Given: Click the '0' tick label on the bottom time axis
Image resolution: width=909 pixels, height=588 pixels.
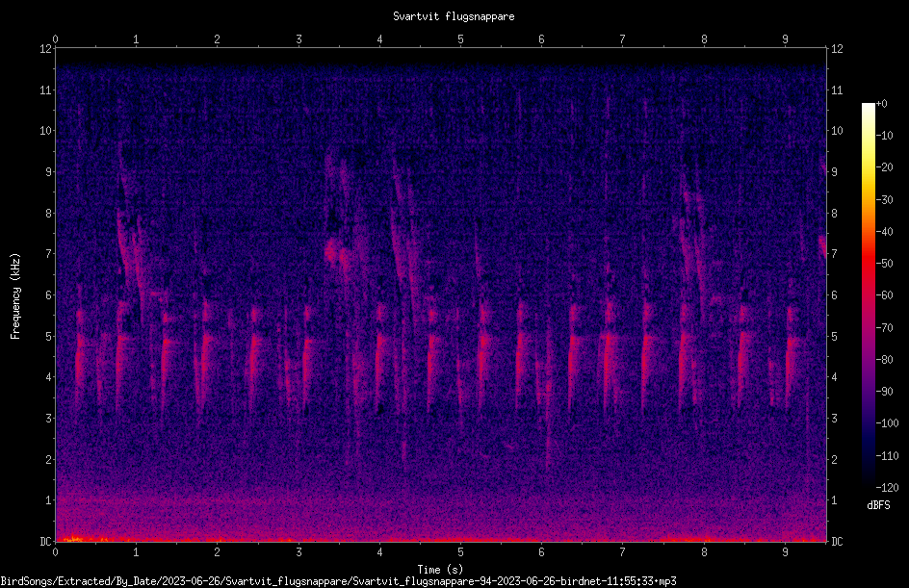Looking at the screenshot, I should tap(55, 552).
